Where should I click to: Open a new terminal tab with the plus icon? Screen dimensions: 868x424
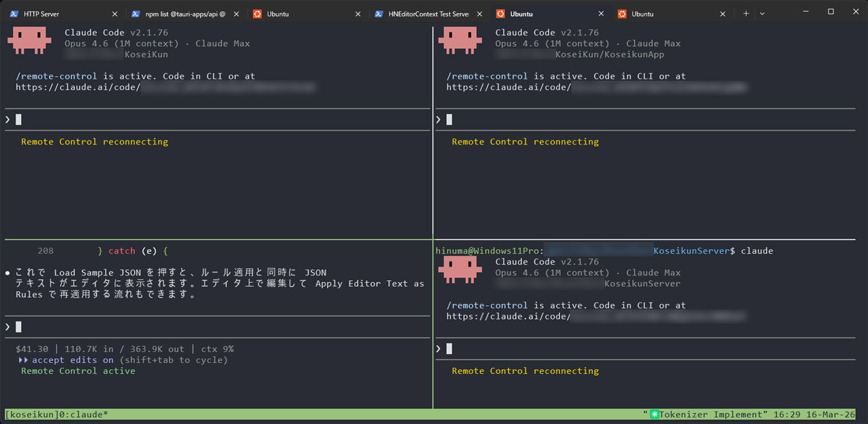[x=747, y=13]
